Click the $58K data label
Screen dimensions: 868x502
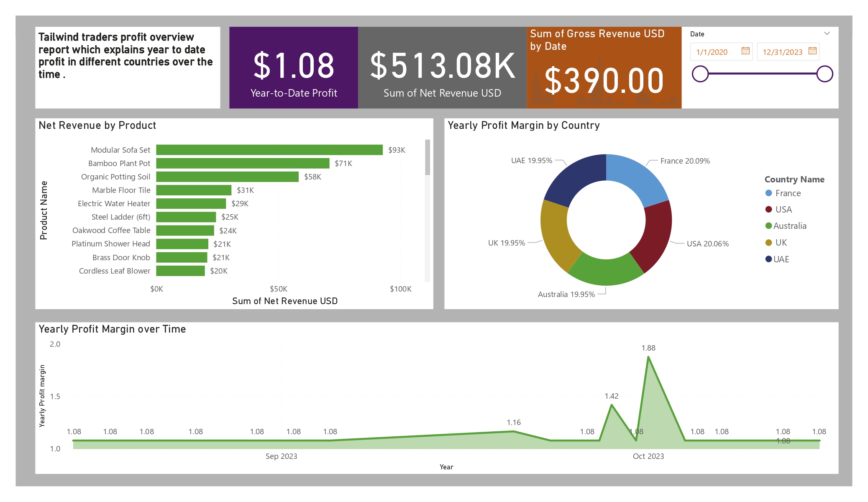(312, 177)
